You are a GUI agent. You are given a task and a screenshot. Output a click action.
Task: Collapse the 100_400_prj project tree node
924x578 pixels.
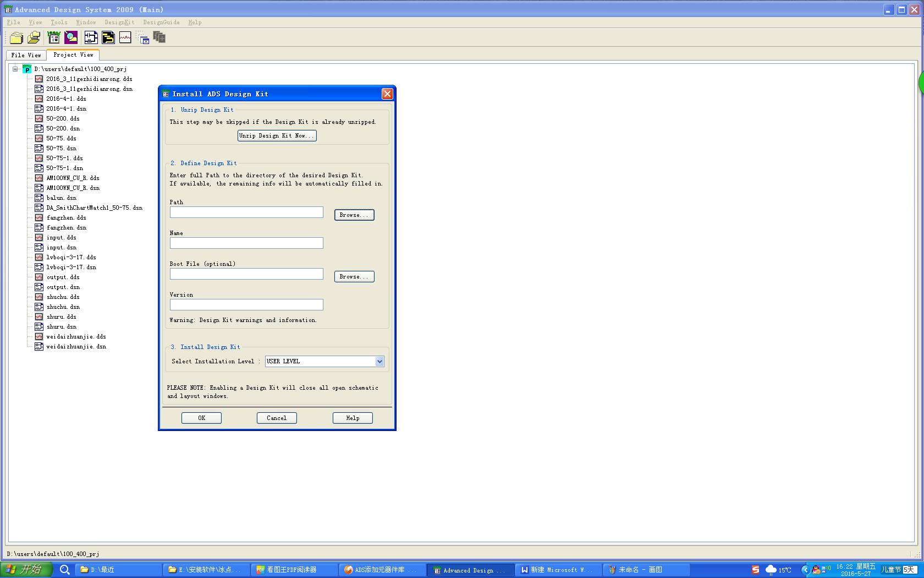click(15, 69)
